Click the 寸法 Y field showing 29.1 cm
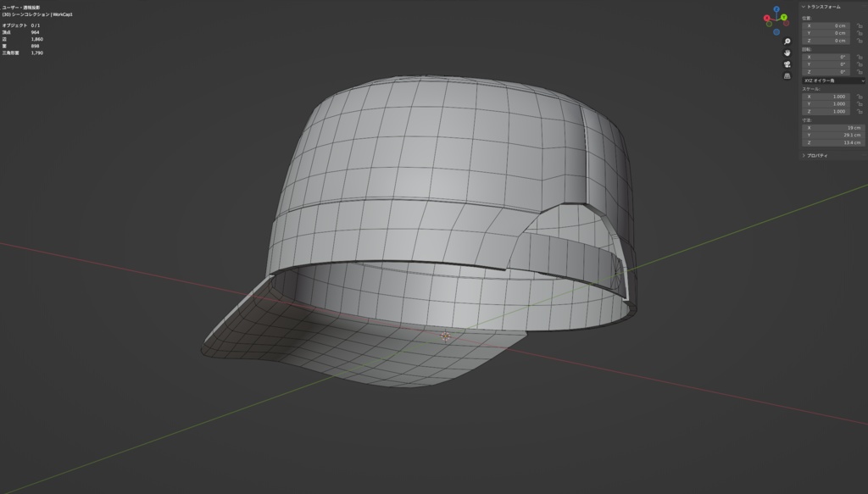Screen dimensions: 868x494 click(x=828, y=135)
